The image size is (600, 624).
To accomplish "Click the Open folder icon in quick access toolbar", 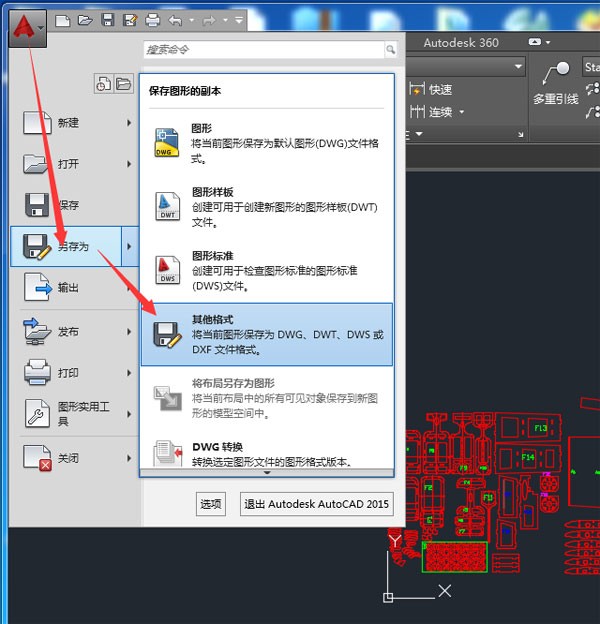I will click(x=85, y=20).
